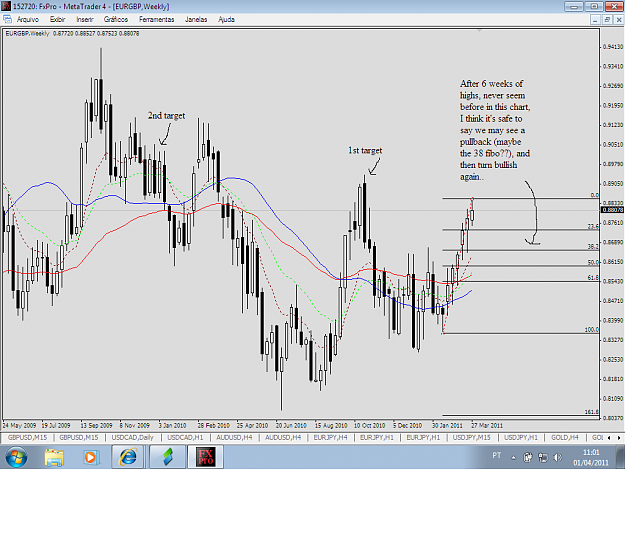Viewport: 625px width, 535px height.
Task: Open the green-blue app taskbar icon
Action: tap(168, 457)
